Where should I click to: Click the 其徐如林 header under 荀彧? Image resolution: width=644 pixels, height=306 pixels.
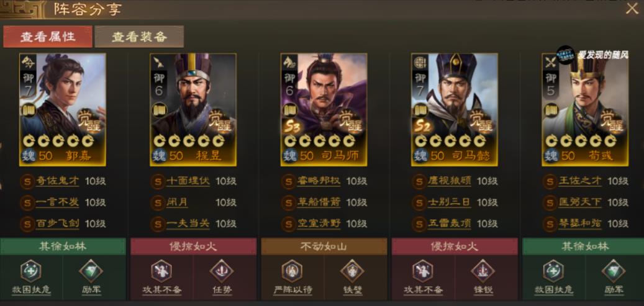[x=583, y=246]
